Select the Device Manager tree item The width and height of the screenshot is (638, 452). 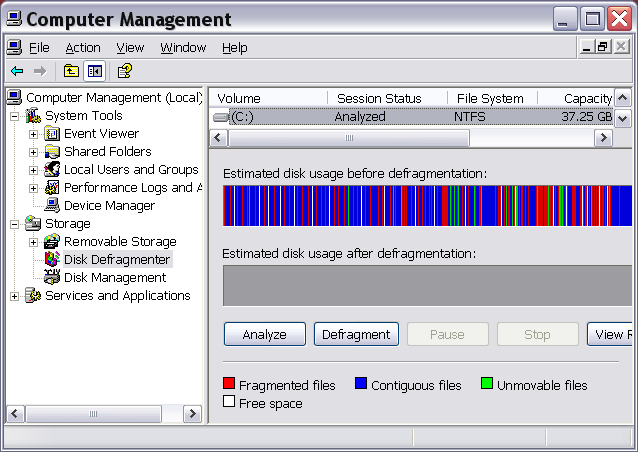coord(109,205)
